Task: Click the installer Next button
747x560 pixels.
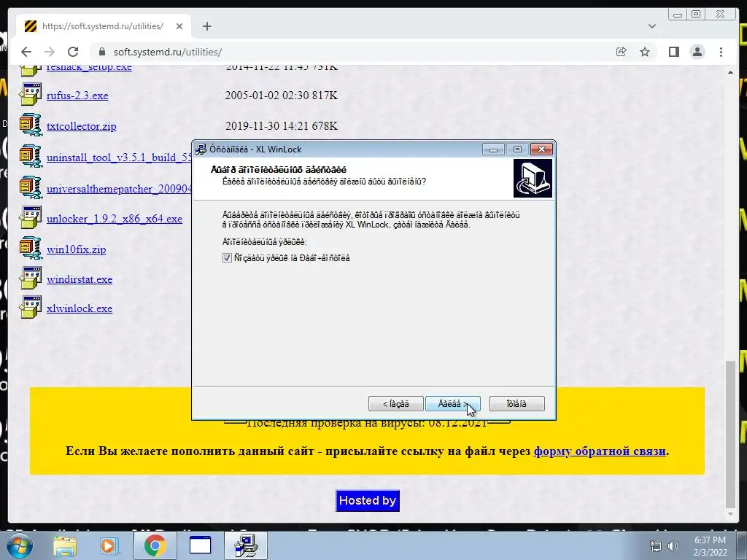Action: click(452, 404)
